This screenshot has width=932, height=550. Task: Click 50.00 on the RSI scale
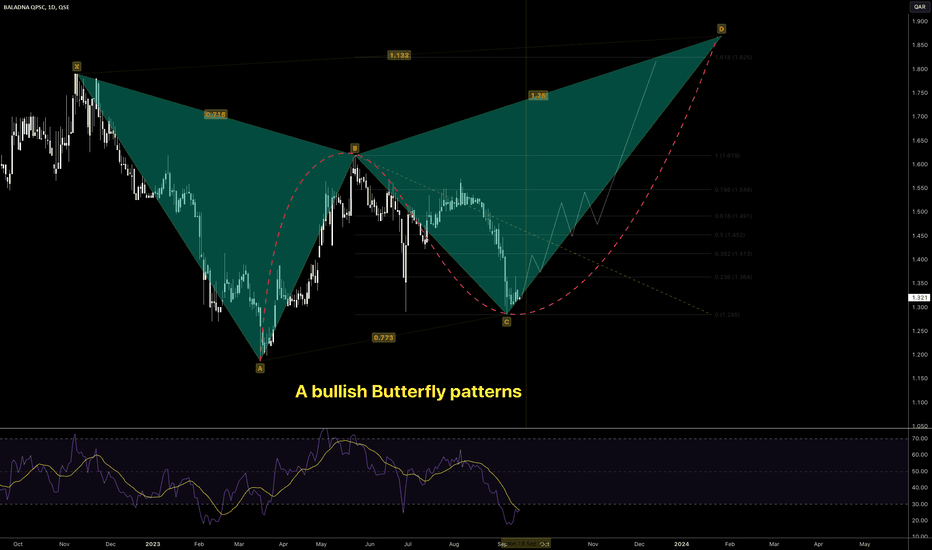(920, 472)
